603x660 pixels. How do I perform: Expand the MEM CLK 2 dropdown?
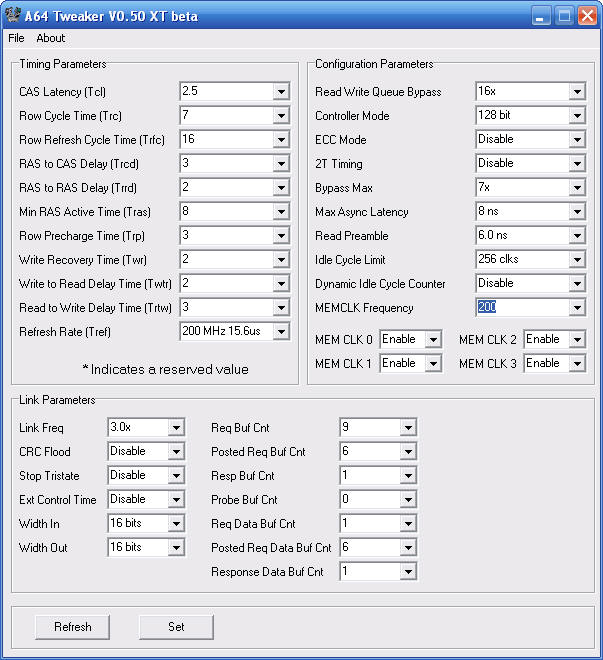(577, 339)
